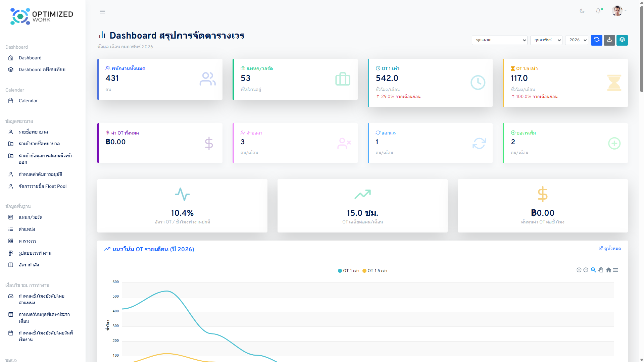The height and width of the screenshot is (362, 644).
Task: Click the แผนก/วอร์ด card showing 53
Action: pos(295,80)
